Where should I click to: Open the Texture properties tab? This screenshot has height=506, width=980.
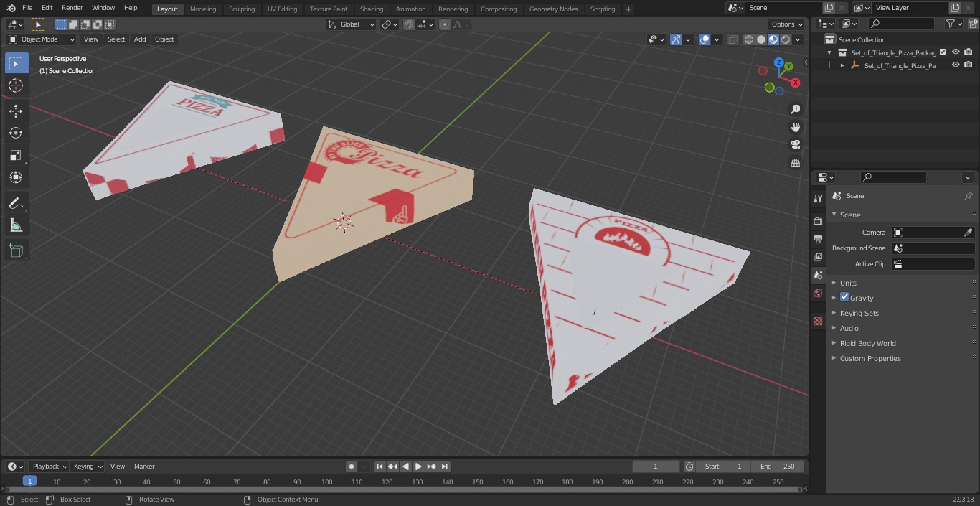pyautogui.click(x=818, y=321)
